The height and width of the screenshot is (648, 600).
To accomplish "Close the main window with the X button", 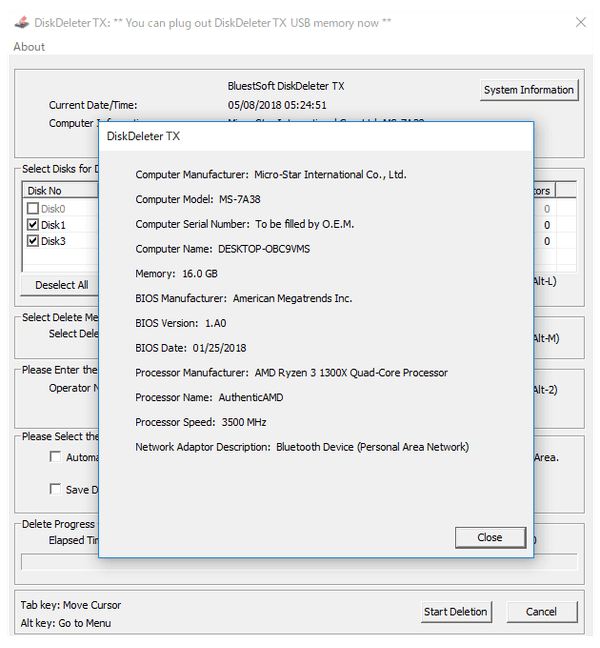I will click(x=579, y=22).
